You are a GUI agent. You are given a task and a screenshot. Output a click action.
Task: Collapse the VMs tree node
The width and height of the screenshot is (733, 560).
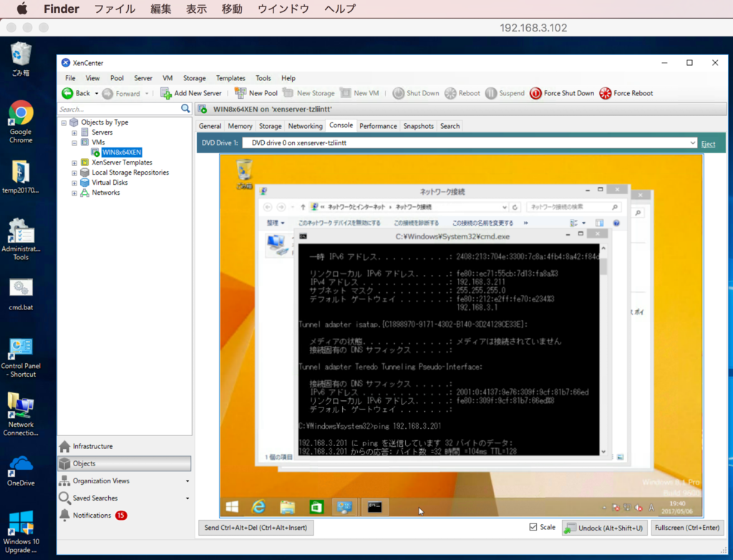click(x=74, y=143)
